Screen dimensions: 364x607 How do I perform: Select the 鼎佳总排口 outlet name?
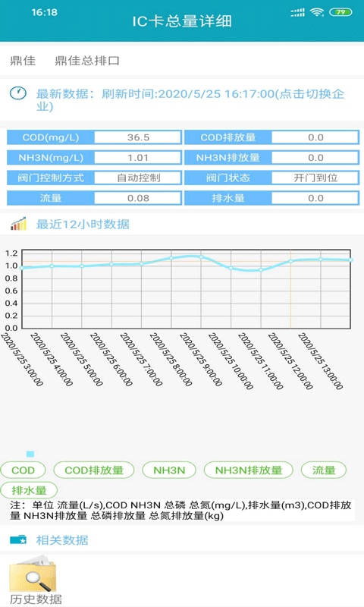coord(87,61)
